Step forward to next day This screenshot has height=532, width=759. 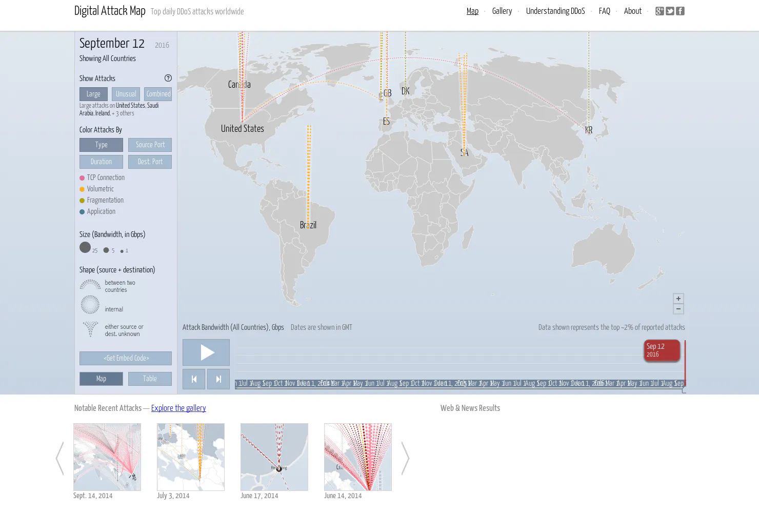218,379
